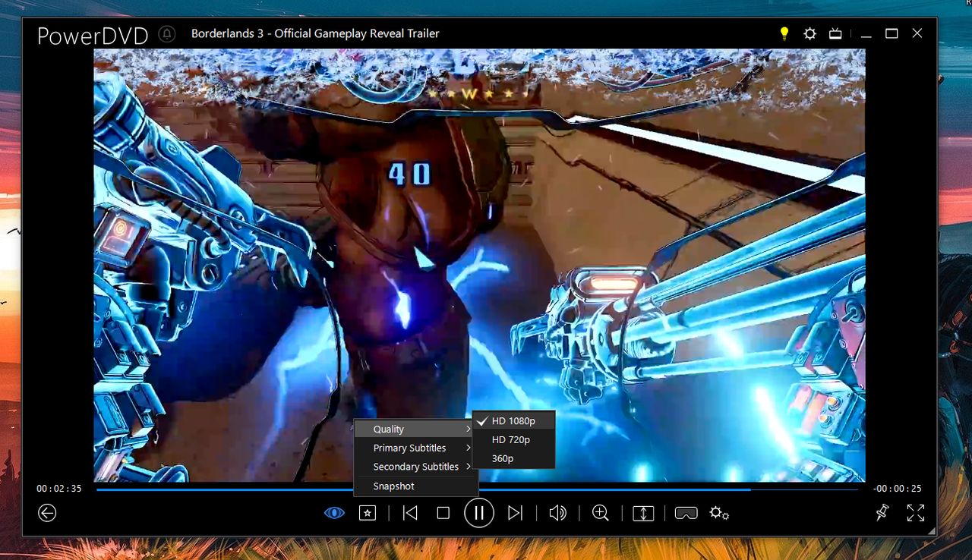The width and height of the screenshot is (972, 560).
Task: Open player settings gears icon
Action: [719, 513]
